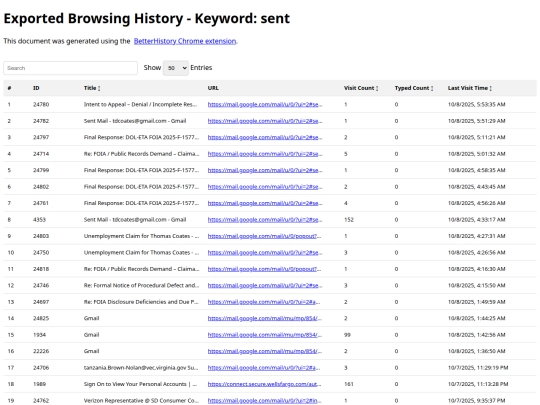The height and width of the screenshot is (405, 540).
Task: Open the Show entries dropdown
Action: click(x=176, y=68)
